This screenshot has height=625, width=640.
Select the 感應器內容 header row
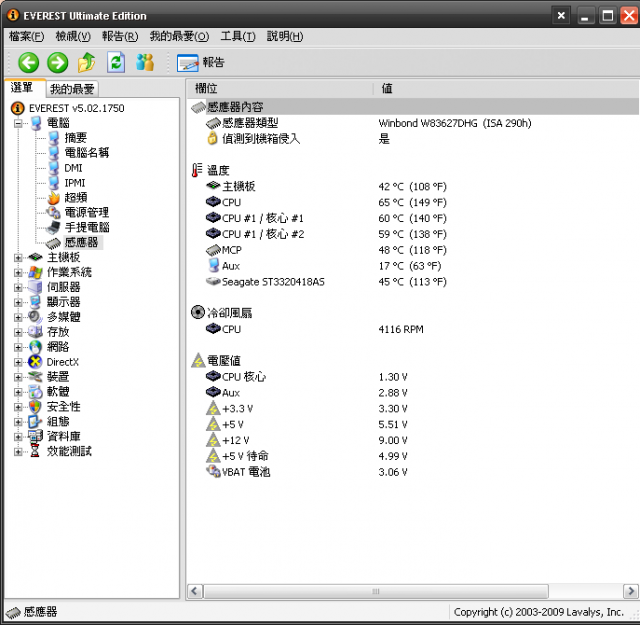click(x=413, y=107)
